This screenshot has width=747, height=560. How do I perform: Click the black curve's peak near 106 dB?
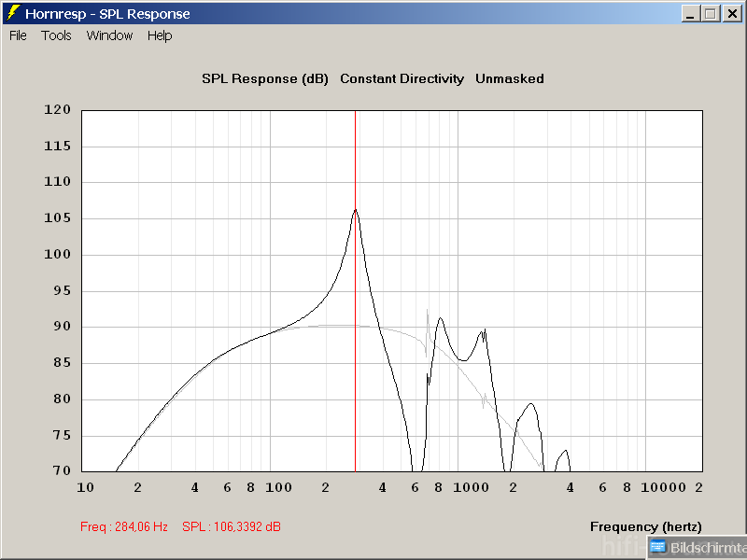355,210
